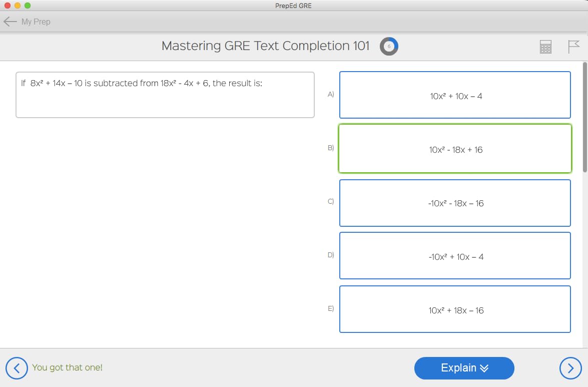
Task: Minimize the PrepEd GRE window
Action: pyautogui.click(x=18, y=6)
